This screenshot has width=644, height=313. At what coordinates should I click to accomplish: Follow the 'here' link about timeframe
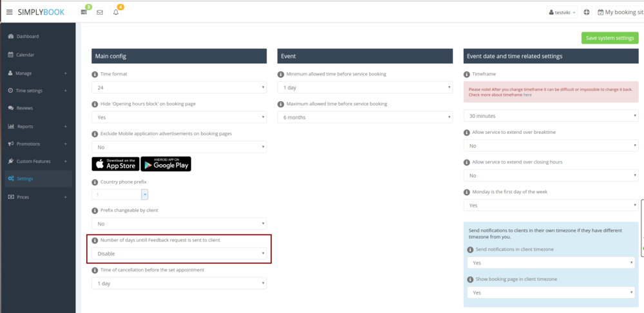tap(527, 95)
